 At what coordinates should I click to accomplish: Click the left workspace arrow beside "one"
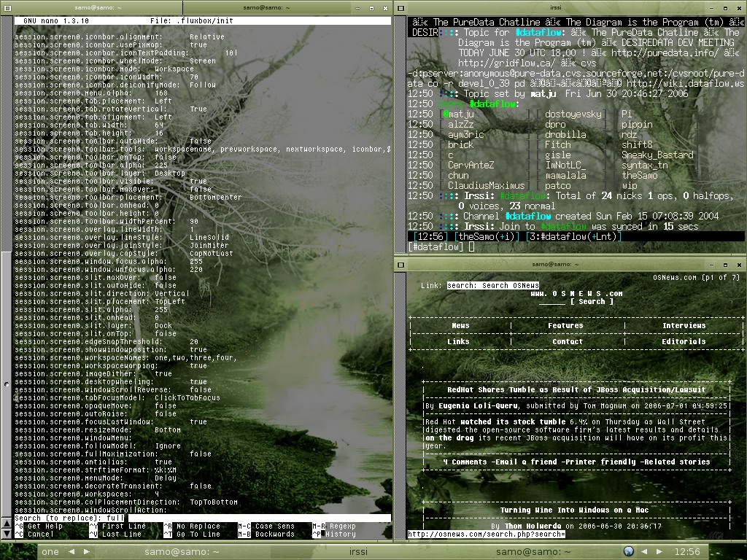[x=70, y=552]
